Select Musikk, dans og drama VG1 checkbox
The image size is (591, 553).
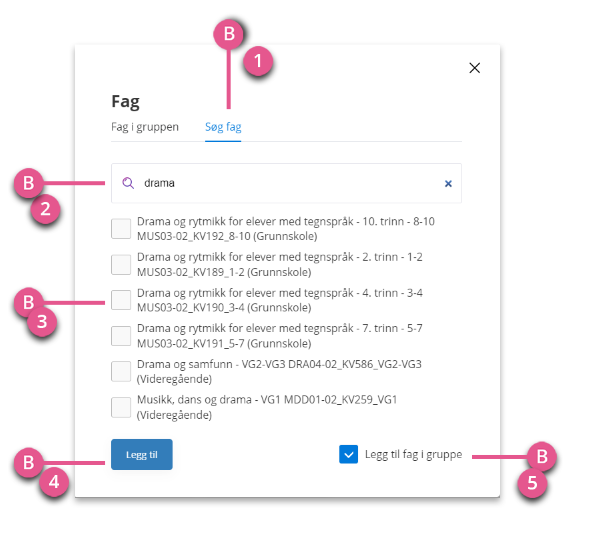click(121, 407)
